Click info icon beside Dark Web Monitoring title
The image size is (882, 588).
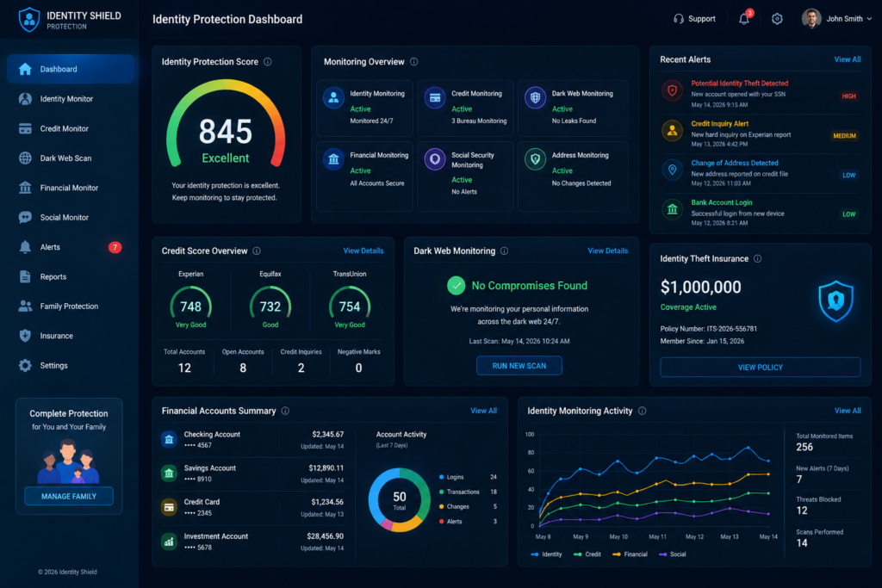504,251
